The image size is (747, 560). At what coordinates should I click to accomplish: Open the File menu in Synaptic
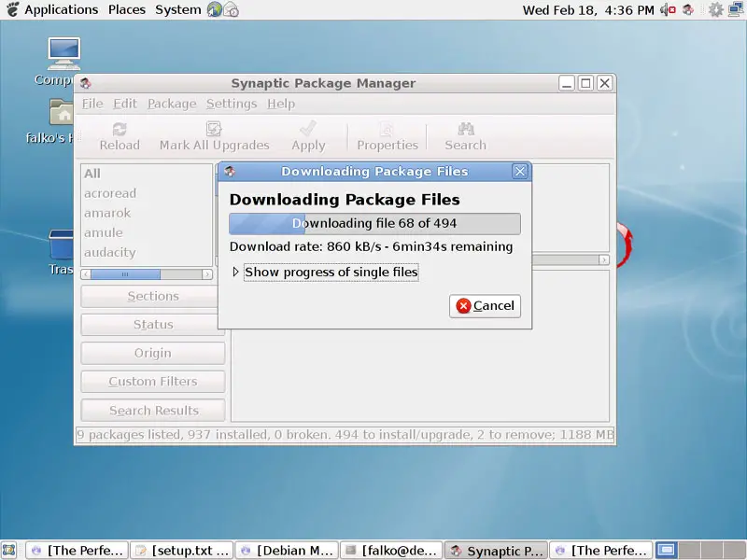pyautogui.click(x=92, y=104)
